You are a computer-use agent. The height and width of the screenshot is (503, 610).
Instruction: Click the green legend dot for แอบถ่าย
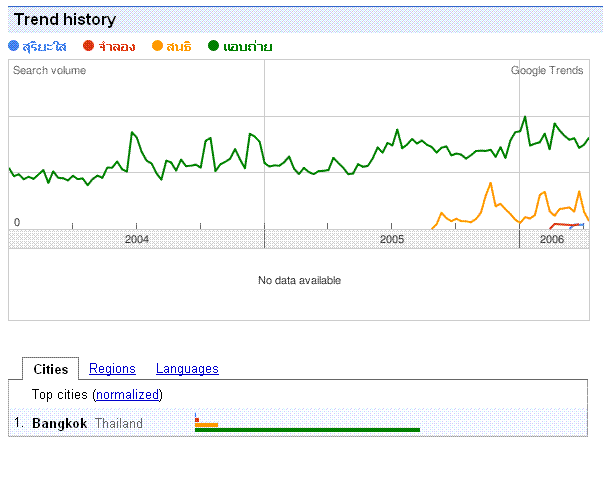tap(213, 46)
